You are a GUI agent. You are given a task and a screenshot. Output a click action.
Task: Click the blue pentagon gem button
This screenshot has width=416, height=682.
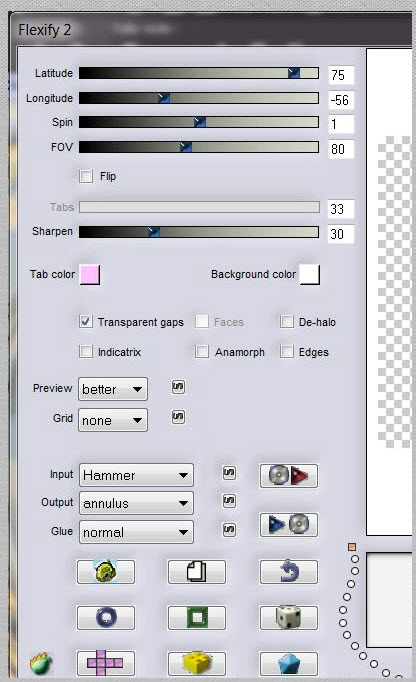(289, 663)
